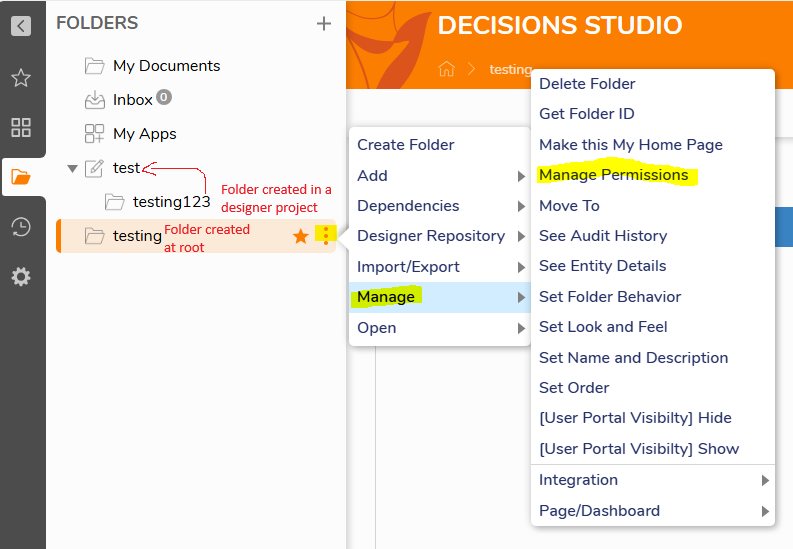The width and height of the screenshot is (793, 549).
Task: Click the three-dot menu on testing folder
Action: 325,236
